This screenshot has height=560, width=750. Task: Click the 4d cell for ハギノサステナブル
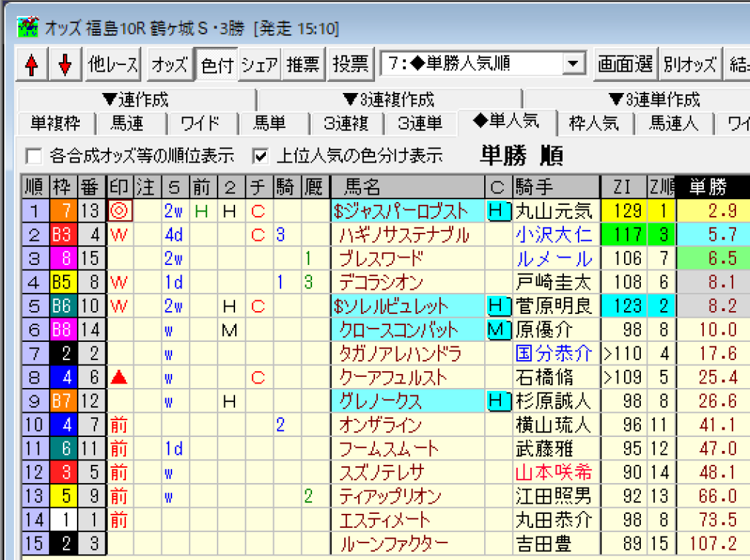pyautogui.click(x=174, y=235)
